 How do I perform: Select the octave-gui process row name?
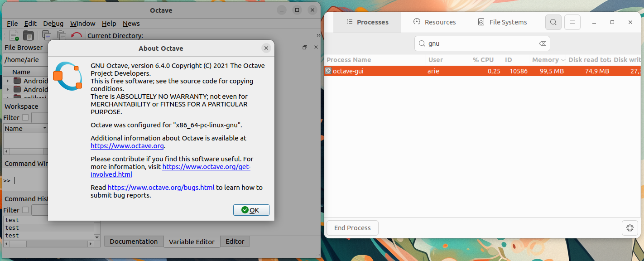click(348, 71)
